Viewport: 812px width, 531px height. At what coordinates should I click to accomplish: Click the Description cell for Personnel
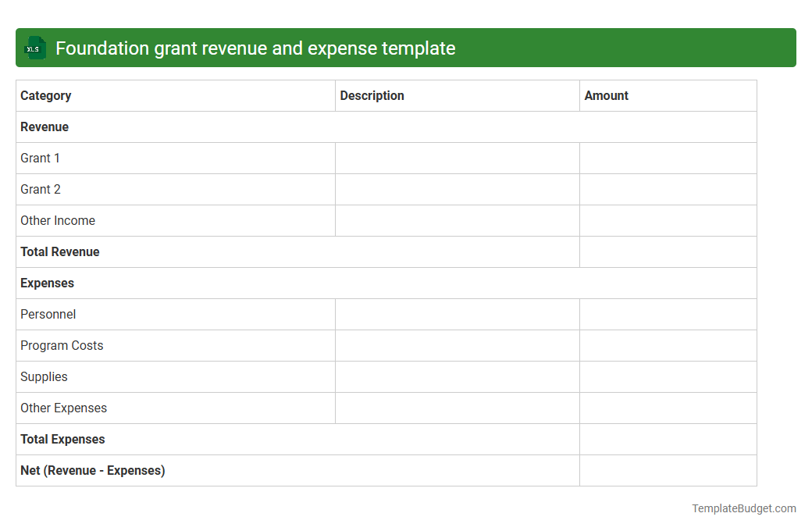457,314
